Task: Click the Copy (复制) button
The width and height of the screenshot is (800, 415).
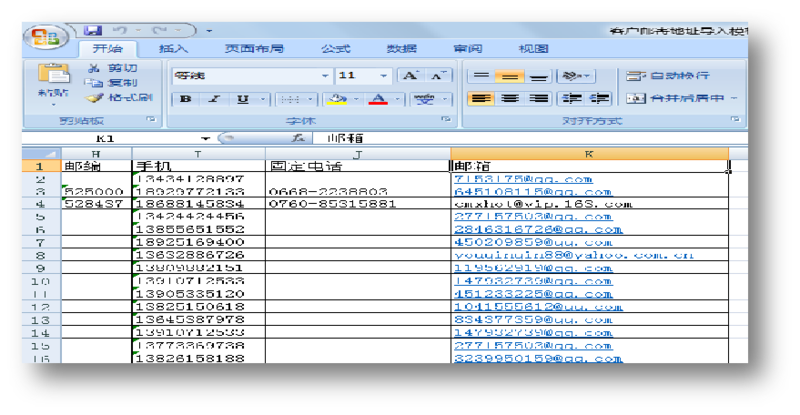Action: pyautogui.click(x=112, y=82)
